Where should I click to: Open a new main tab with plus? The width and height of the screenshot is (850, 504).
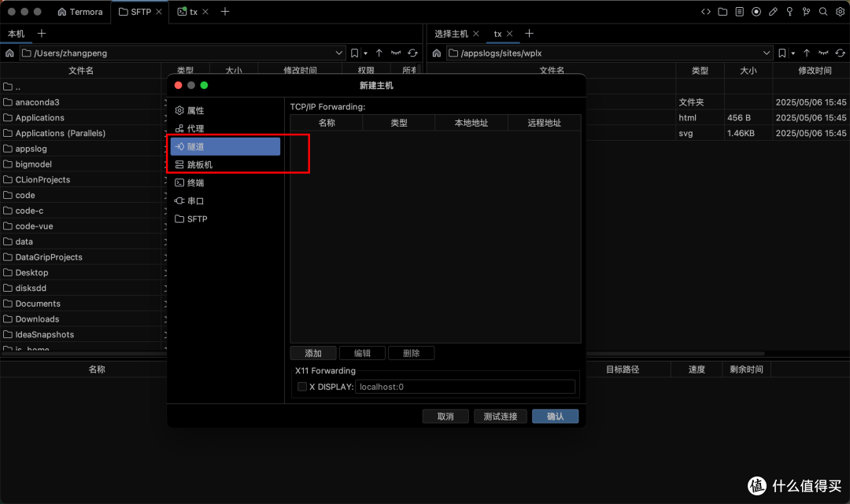tap(225, 11)
